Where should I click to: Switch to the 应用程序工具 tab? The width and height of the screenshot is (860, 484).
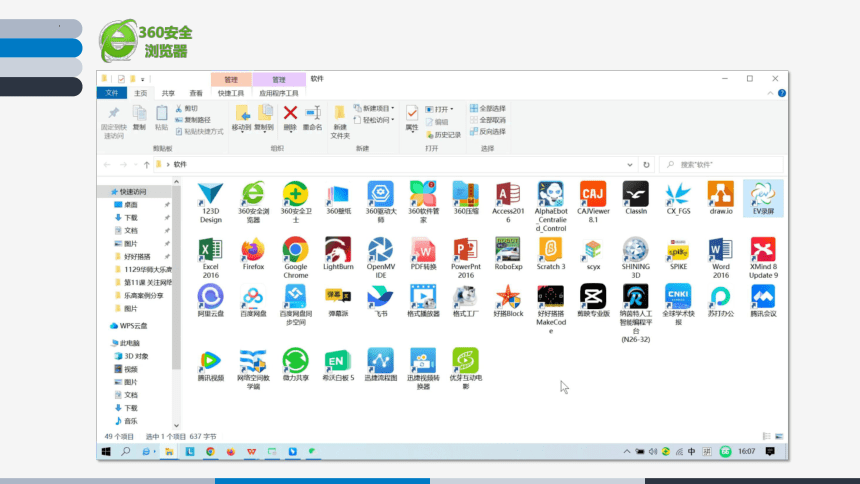tap(279, 93)
